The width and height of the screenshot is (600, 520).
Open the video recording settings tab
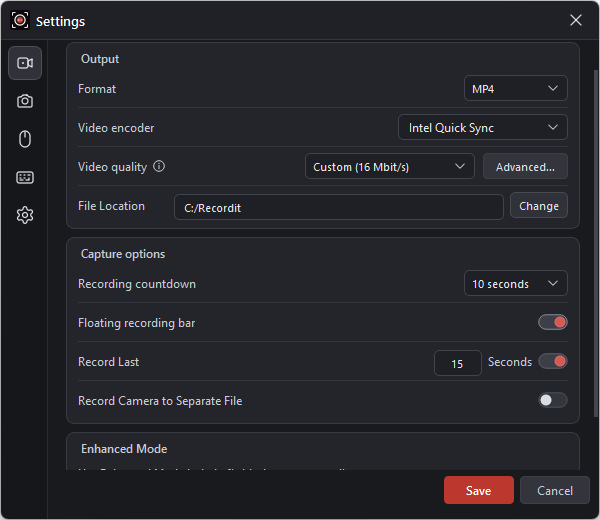point(25,63)
